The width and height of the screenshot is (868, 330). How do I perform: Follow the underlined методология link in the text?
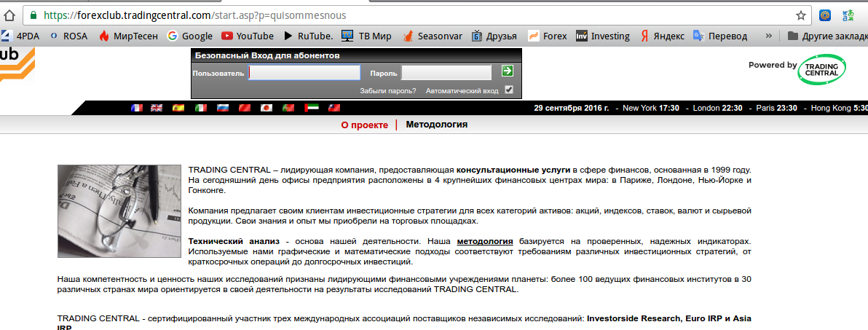coord(485,241)
